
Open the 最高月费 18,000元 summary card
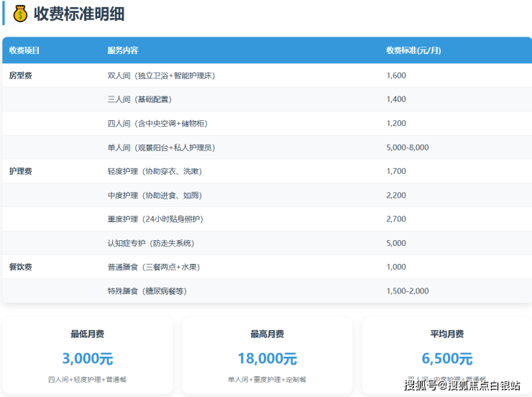pos(267,355)
